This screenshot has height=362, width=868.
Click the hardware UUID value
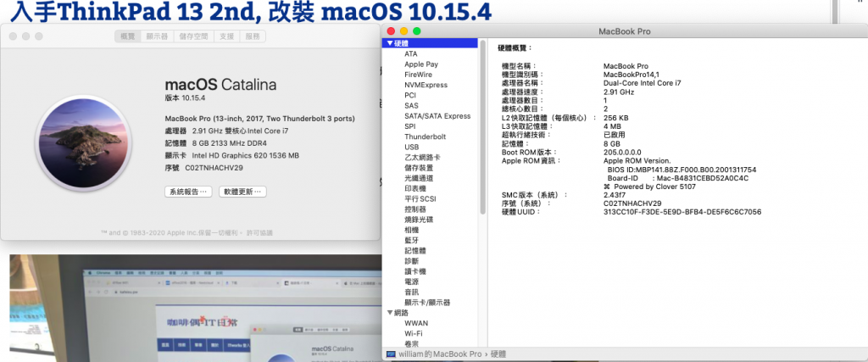point(682,211)
